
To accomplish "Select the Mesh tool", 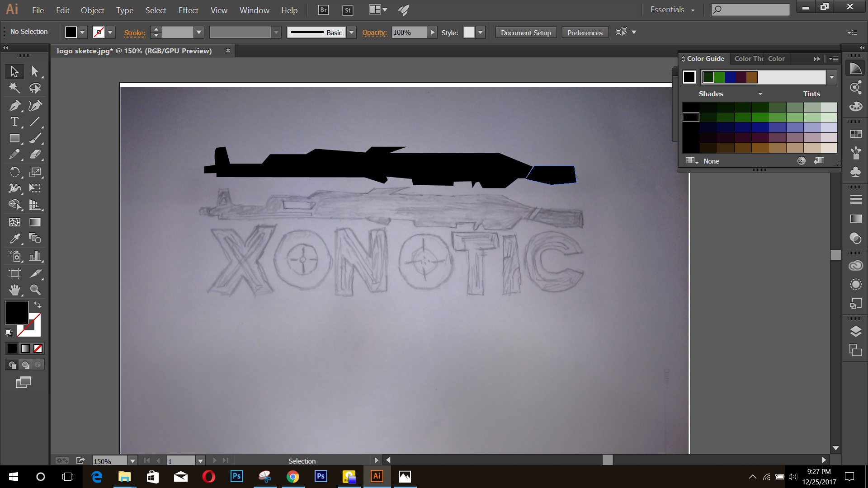I will click(14, 222).
